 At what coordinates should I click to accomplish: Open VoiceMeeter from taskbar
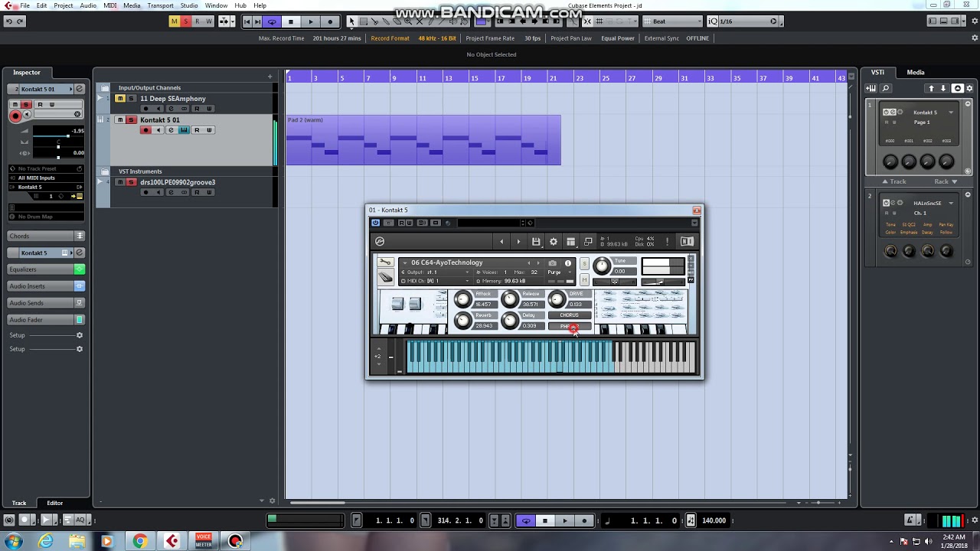click(x=204, y=541)
